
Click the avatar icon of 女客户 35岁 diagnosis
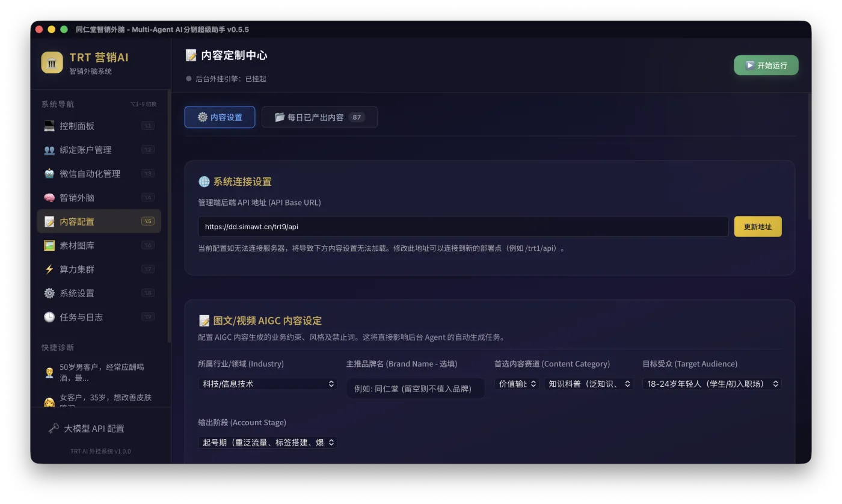[x=49, y=402]
